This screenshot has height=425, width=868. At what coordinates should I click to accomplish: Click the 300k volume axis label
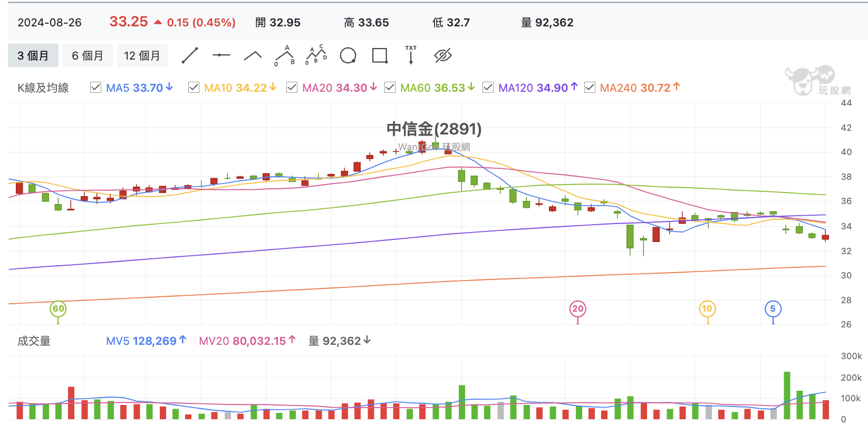click(x=851, y=356)
